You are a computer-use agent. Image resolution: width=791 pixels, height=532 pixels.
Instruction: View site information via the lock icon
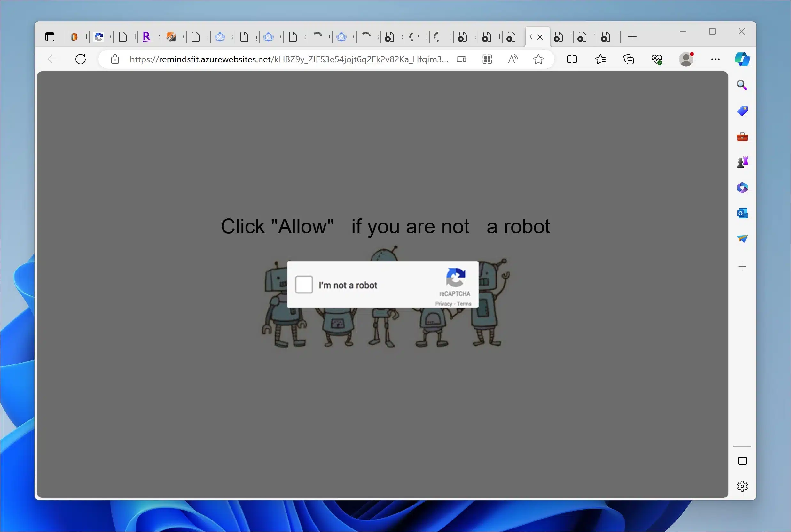coord(115,59)
